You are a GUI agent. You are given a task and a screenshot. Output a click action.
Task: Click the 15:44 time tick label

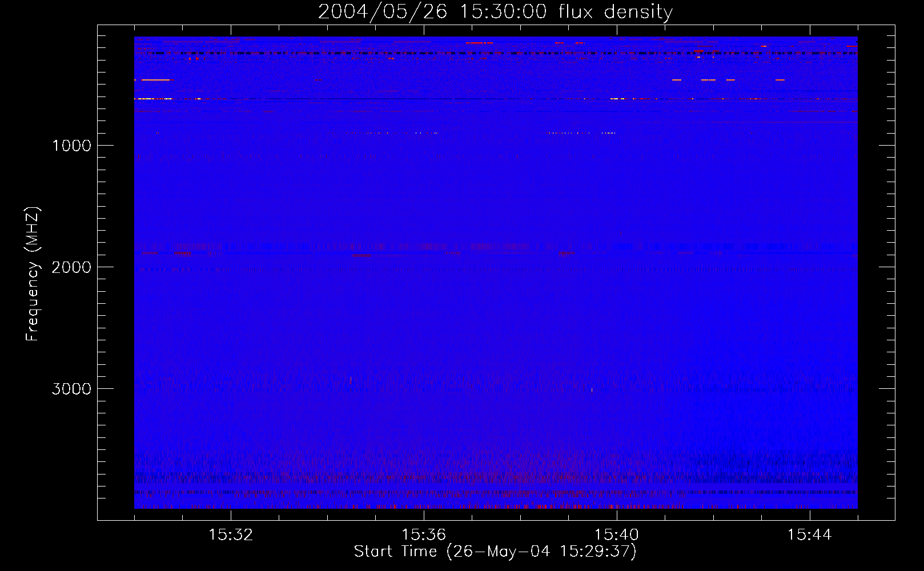810,535
